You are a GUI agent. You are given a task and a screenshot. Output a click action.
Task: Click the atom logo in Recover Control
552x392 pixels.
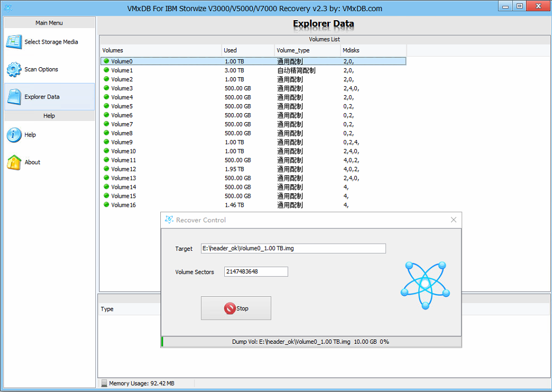pos(425,285)
